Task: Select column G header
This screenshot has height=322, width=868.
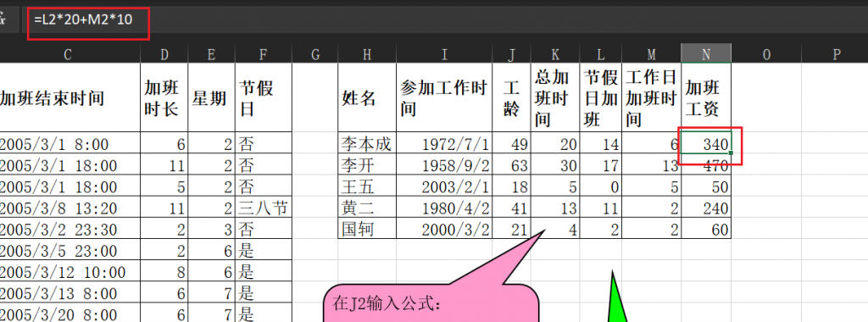Action: (315, 53)
